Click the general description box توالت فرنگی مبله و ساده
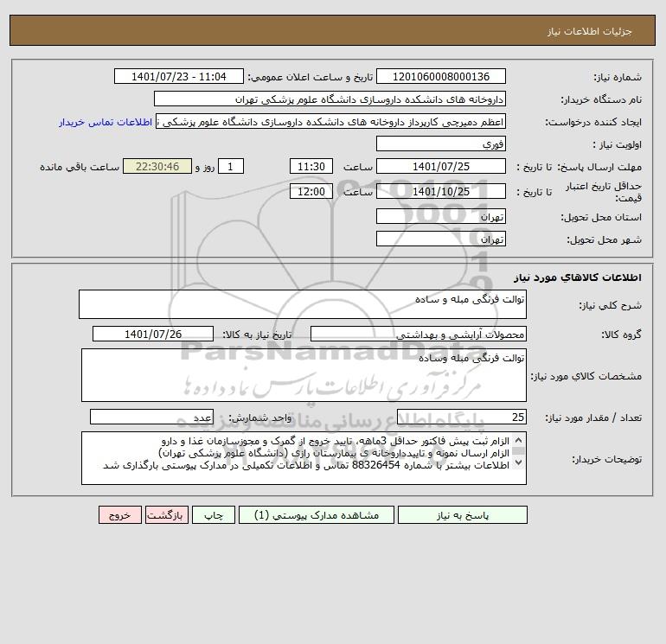 303,304
